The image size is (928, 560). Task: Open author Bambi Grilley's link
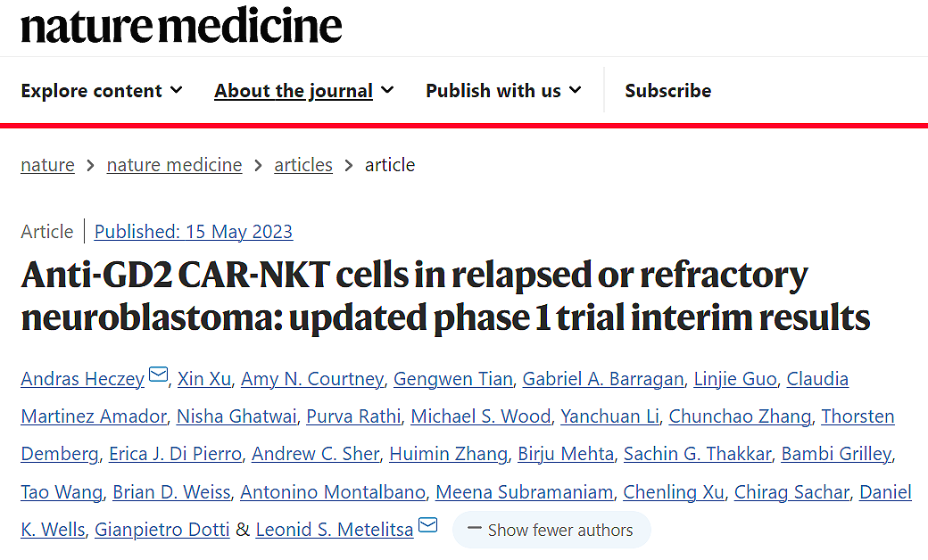pos(836,454)
